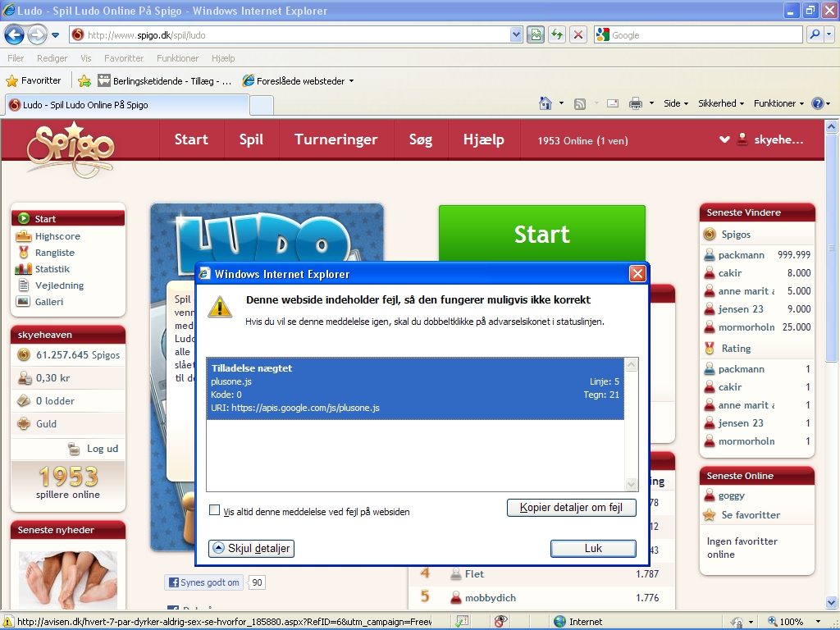Click the browser back arrow button
840x630 pixels.
pyautogui.click(x=14, y=34)
